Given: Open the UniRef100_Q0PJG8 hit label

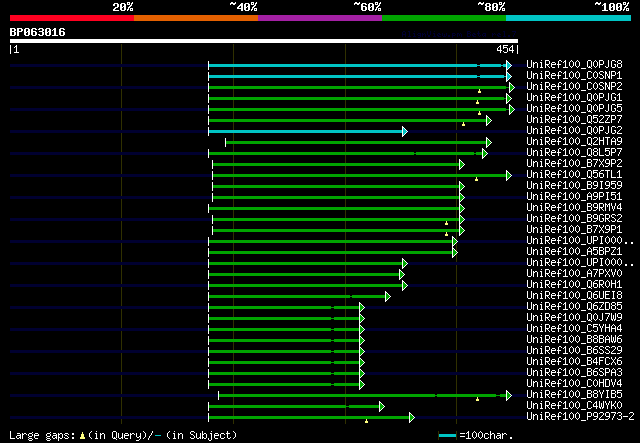Looking at the screenshot, I should [x=574, y=65].
